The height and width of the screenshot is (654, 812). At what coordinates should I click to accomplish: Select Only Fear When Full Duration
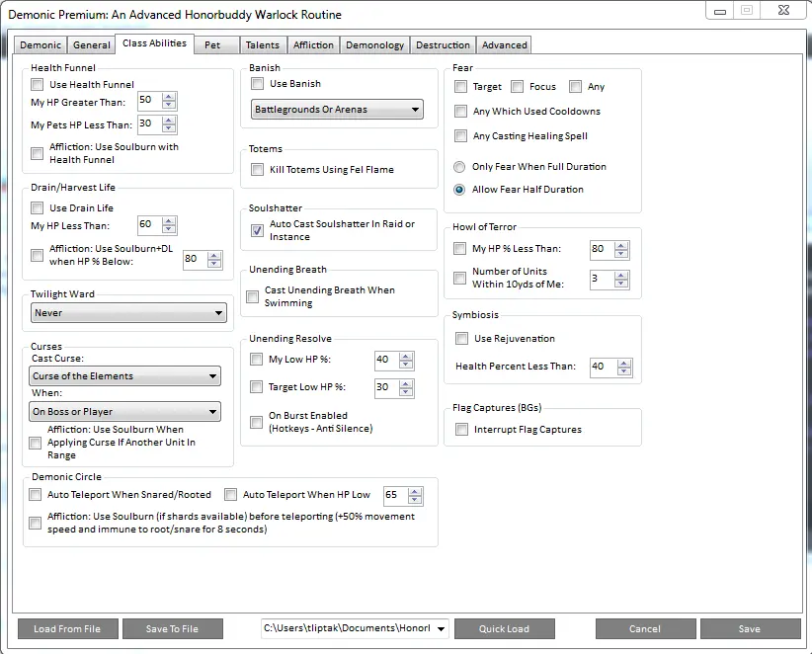coord(459,167)
